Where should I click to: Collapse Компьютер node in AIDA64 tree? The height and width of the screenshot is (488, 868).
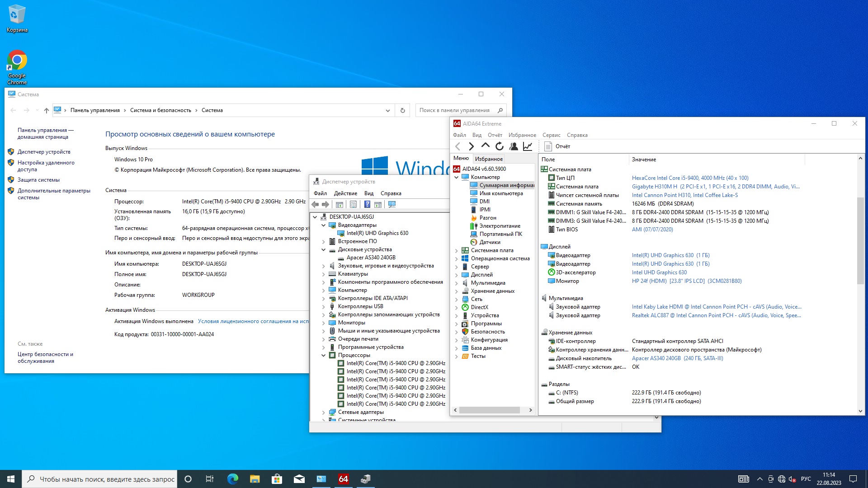[x=456, y=177]
